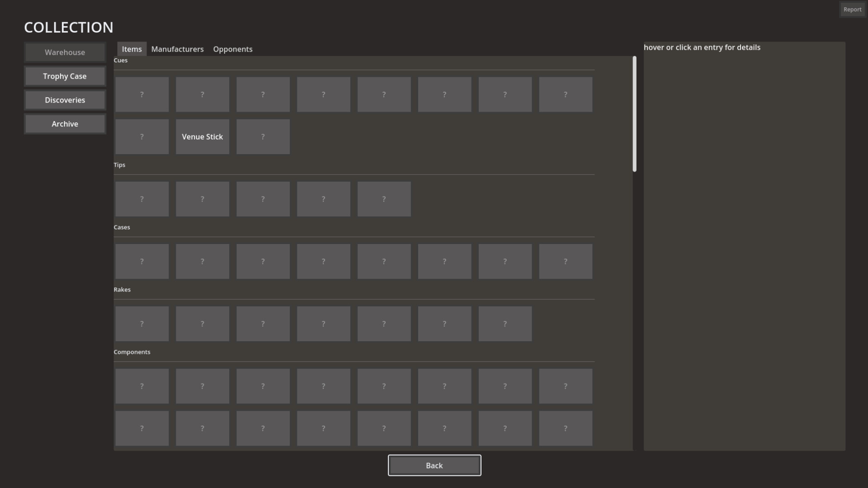Select the fifth unknown entry under Tips
This screenshot has height=488, width=868.
point(384,199)
